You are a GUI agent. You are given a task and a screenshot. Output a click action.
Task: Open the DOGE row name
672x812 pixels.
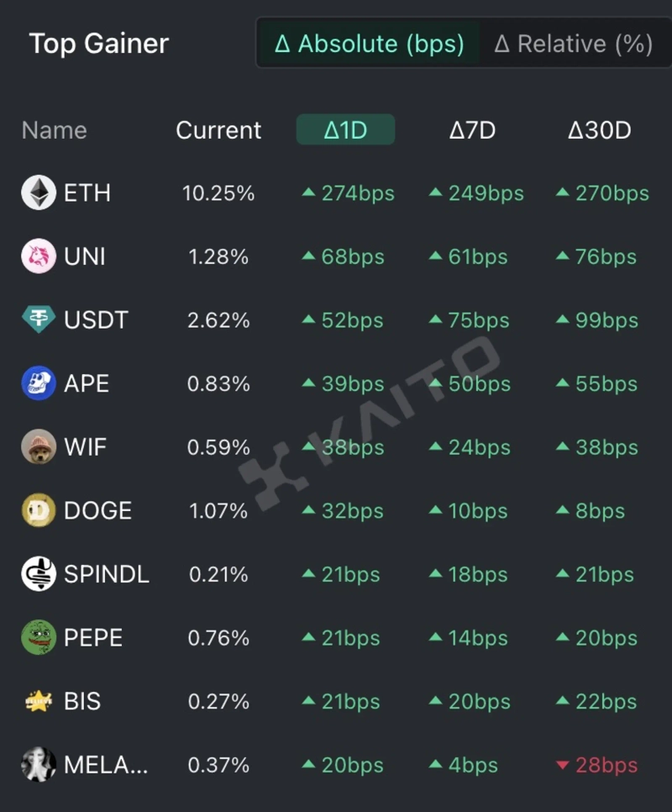coord(97,511)
